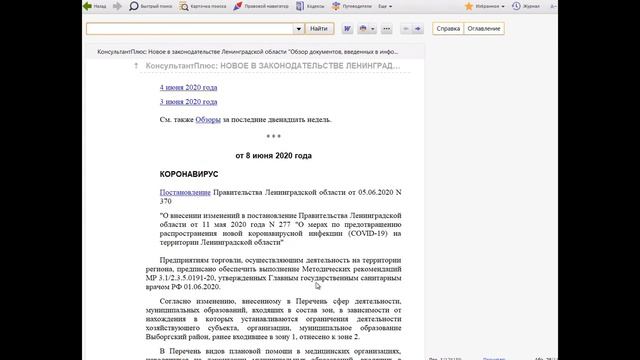The height and width of the screenshot is (360, 640).
Task: Click paragraph starting Предприятиям торговли
Action: pos(273,273)
